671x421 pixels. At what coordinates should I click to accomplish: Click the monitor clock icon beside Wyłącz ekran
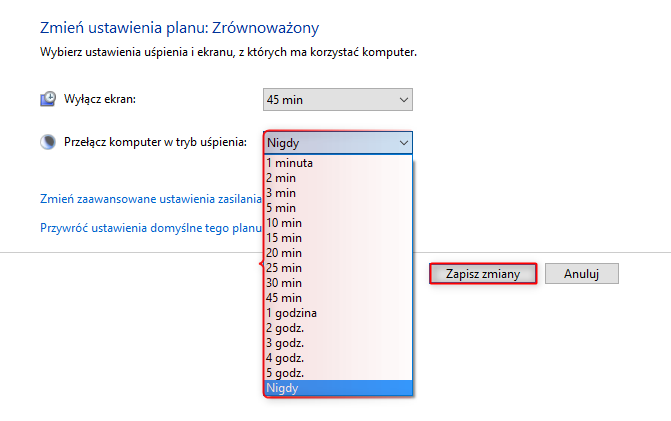tap(48, 99)
